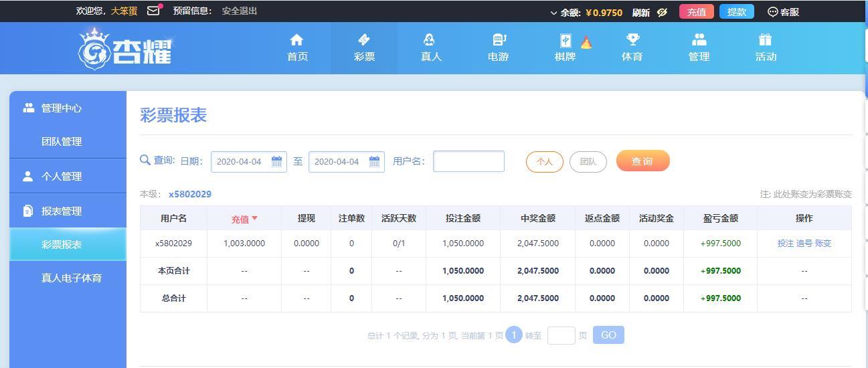
Task: Open the mail envelope icon
Action: point(153,11)
